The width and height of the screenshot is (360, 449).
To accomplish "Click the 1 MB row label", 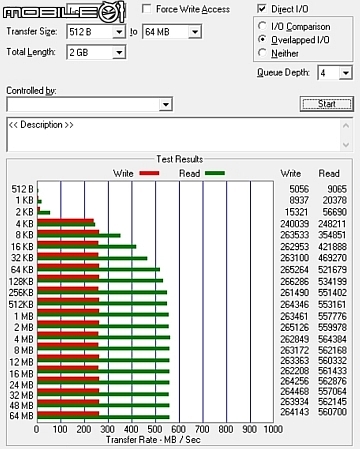I will pyautogui.click(x=24, y=316).
